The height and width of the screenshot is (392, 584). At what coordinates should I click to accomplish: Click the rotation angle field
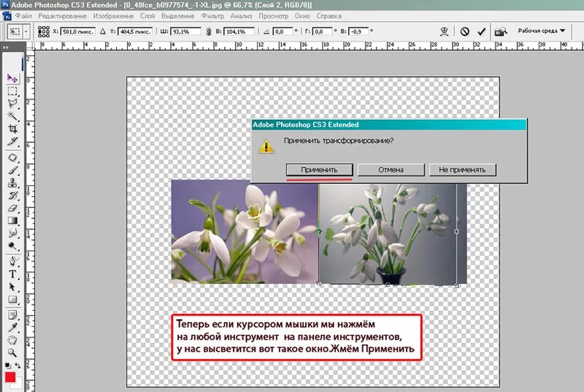pos(283,31)
